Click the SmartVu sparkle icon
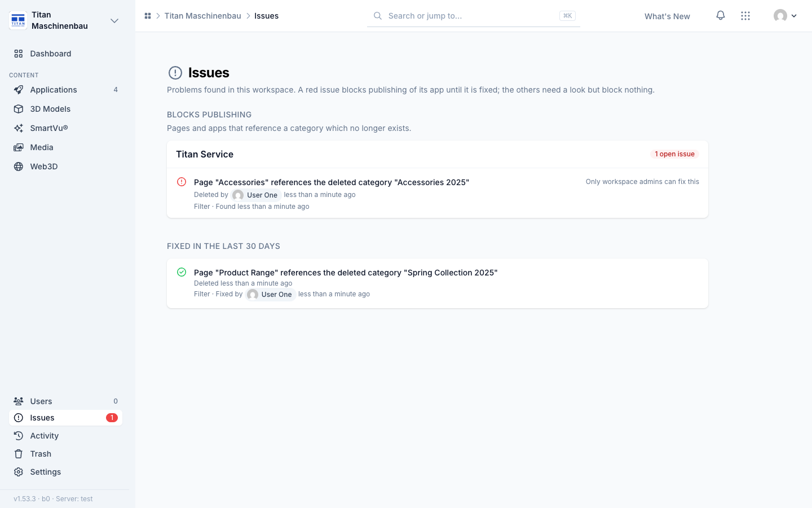The image size is (812, 508). point(19,128)
